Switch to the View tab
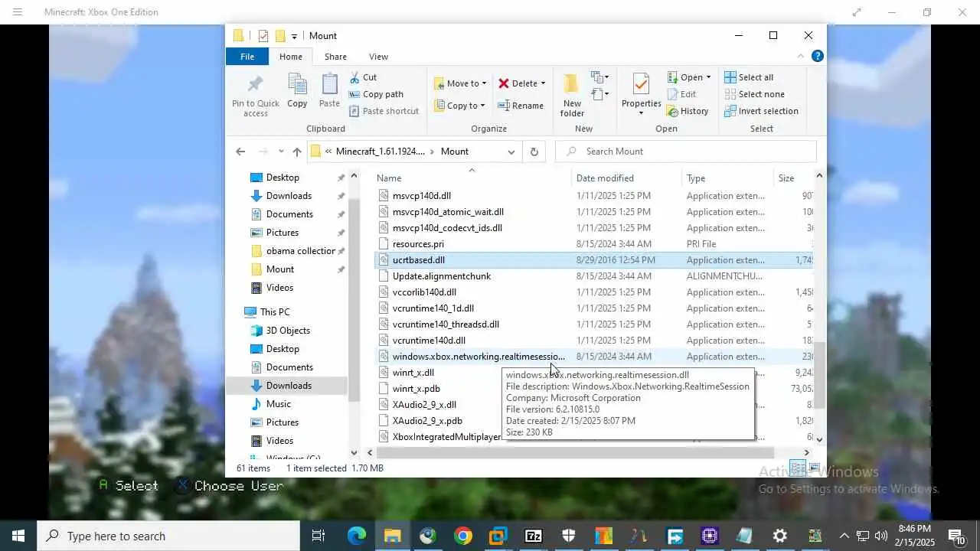This screenshot has height=551, width=980. pyautogui.click(x=378, y=57)
